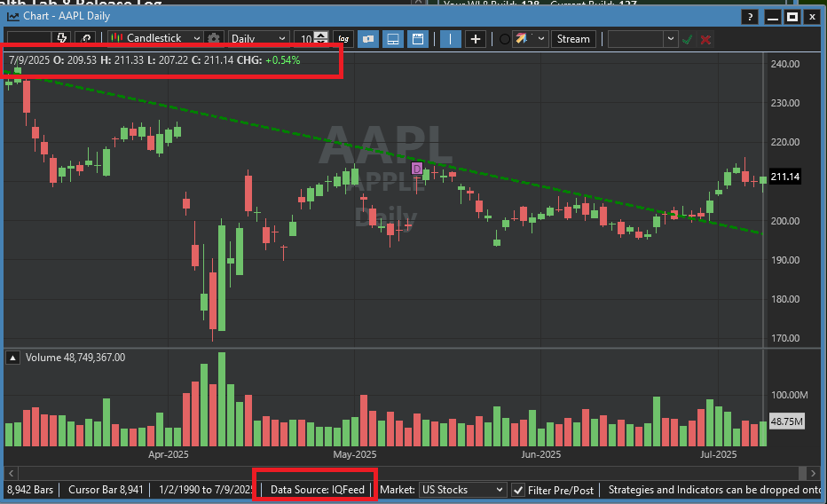Click the Jun-2025 date axis label
The image size is (827, 504).
(540, 454)
